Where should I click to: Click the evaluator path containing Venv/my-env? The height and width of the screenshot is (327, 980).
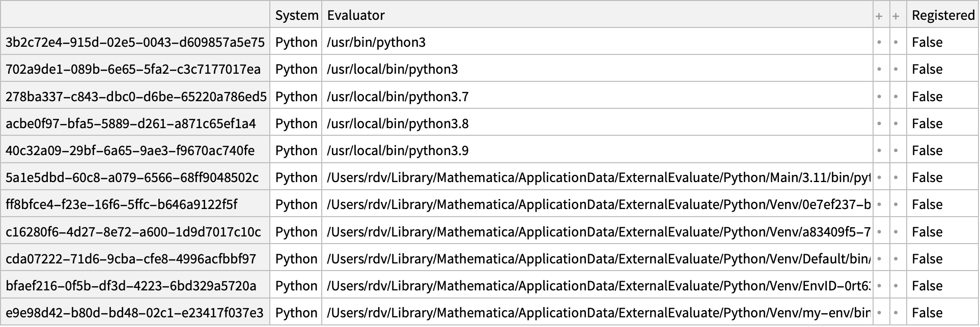[x=599, y=313]
